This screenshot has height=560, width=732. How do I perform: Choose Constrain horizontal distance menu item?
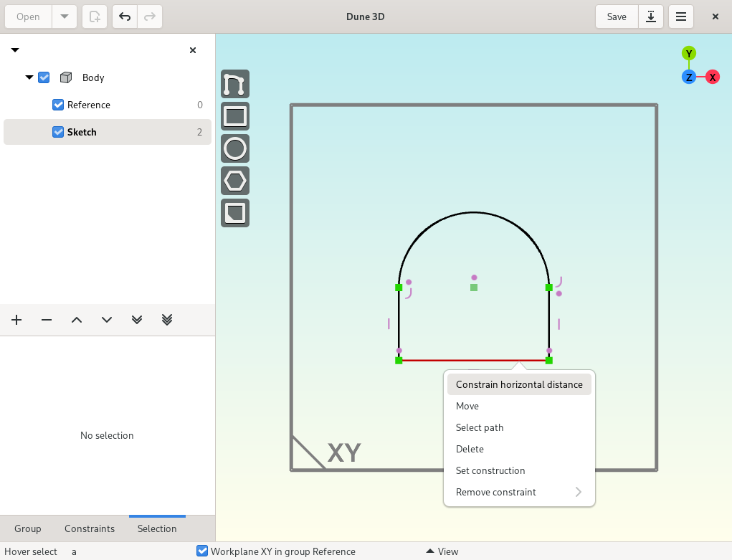519,384
